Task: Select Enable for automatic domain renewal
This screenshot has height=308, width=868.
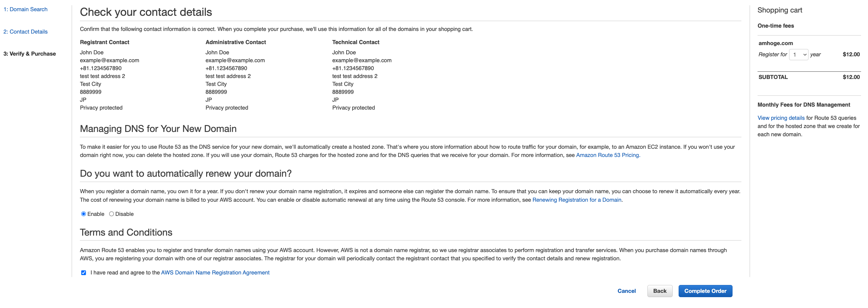Action: tap(84, 214)
